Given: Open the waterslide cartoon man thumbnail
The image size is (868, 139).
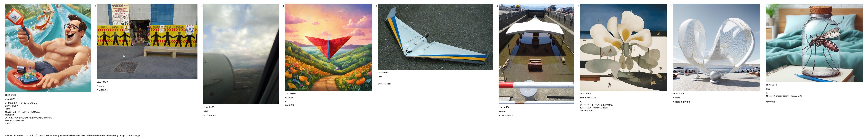Looking at the screenshot, I should coord(48,48).
